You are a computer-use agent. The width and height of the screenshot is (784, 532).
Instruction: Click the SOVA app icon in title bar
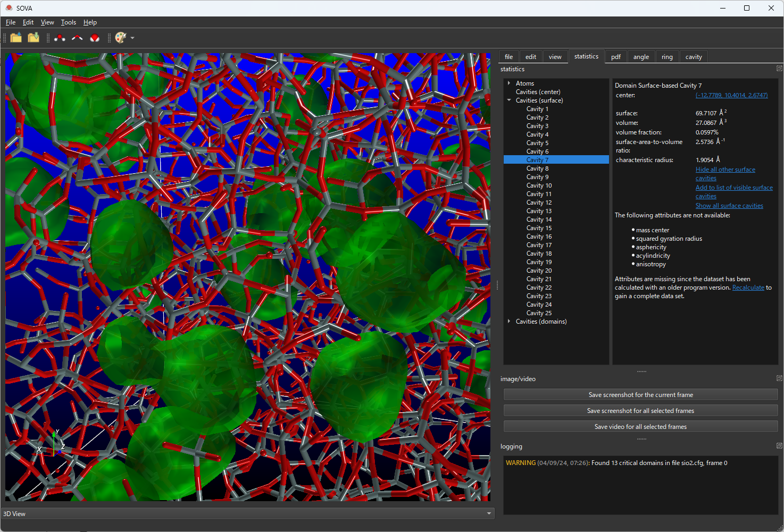(x=9, y=8)
